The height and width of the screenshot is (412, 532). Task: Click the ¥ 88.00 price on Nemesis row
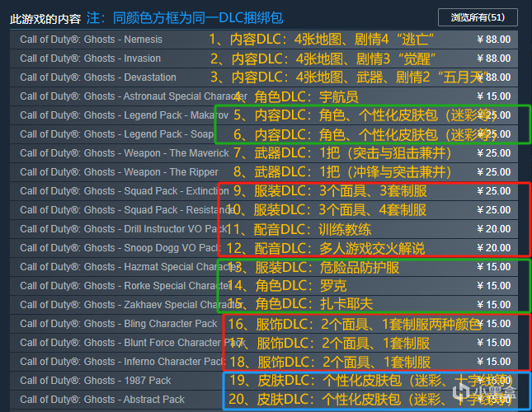point(494,40)
